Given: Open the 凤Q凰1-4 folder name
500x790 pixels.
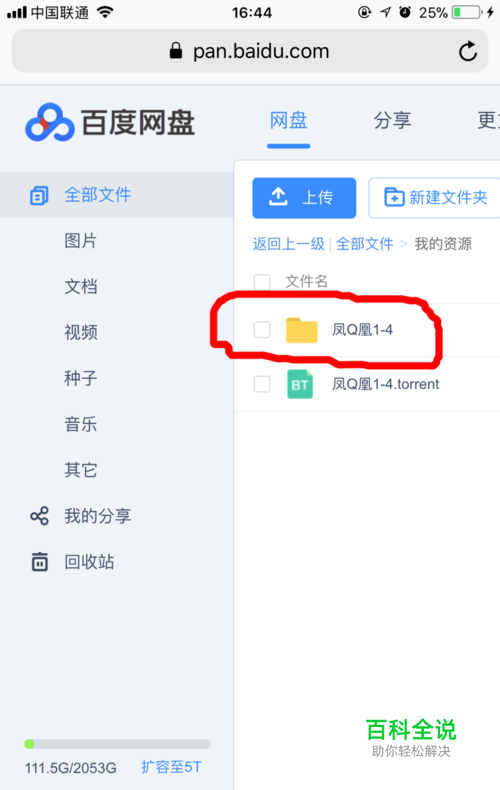Looking at the screenshot, I should (x=362, y=330).
